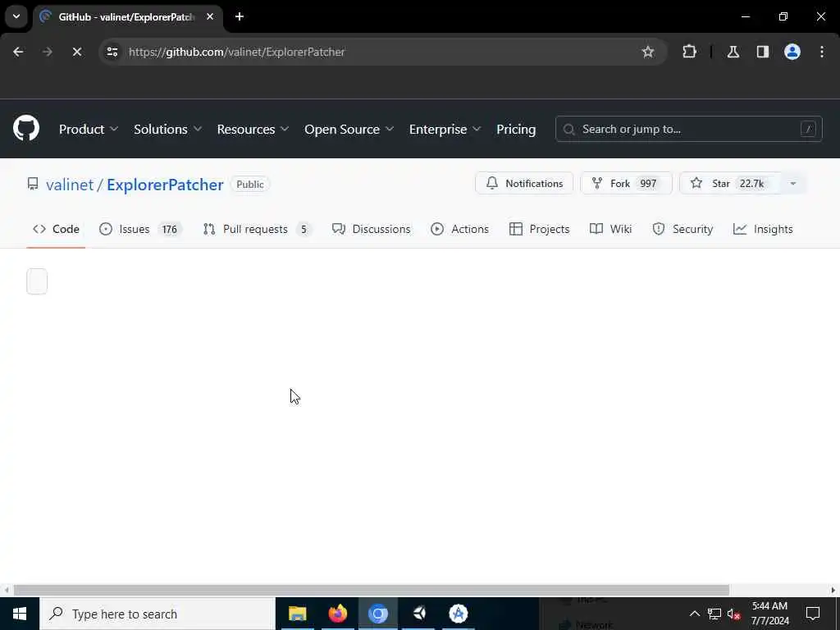Click the Search or jump to field
The width and height of the screenshot is (840, 630).
point(688,129)
